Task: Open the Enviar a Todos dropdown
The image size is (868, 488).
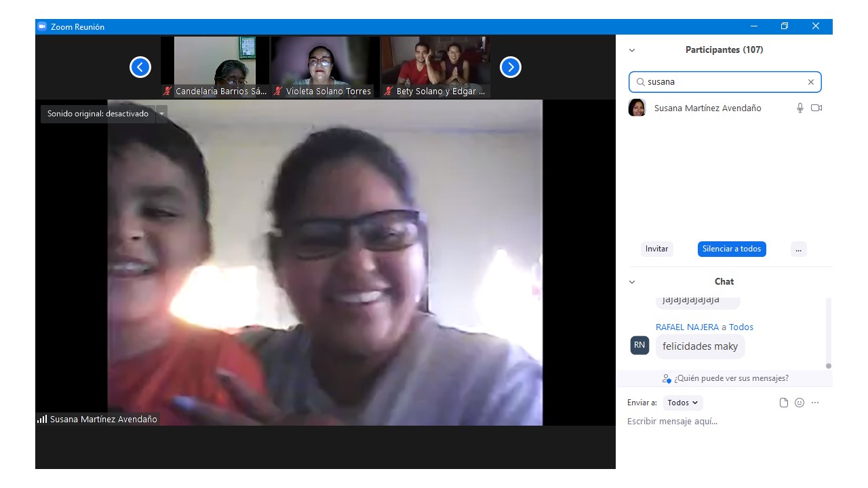Action: point(683,403)
